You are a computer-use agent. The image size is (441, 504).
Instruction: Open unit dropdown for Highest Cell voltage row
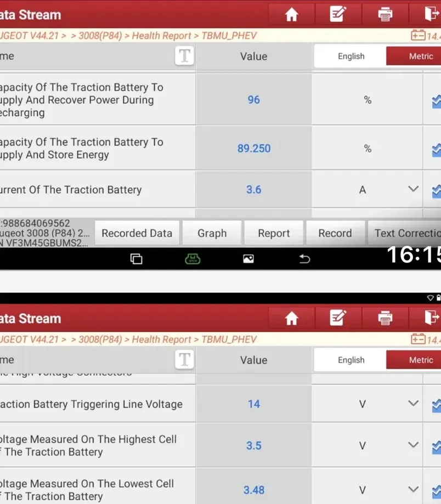tap(414, 445)
